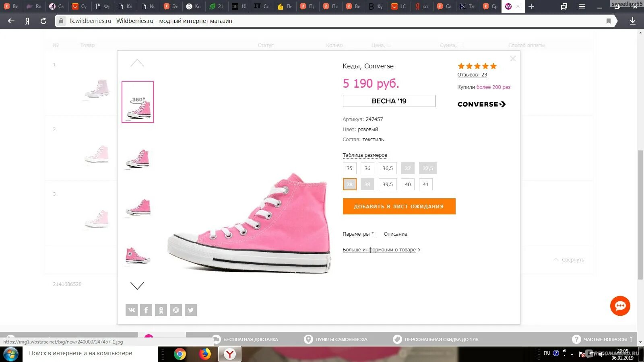Click order row 2 sneaker image
The image size is (644, 362).
(x=97, y=155)
